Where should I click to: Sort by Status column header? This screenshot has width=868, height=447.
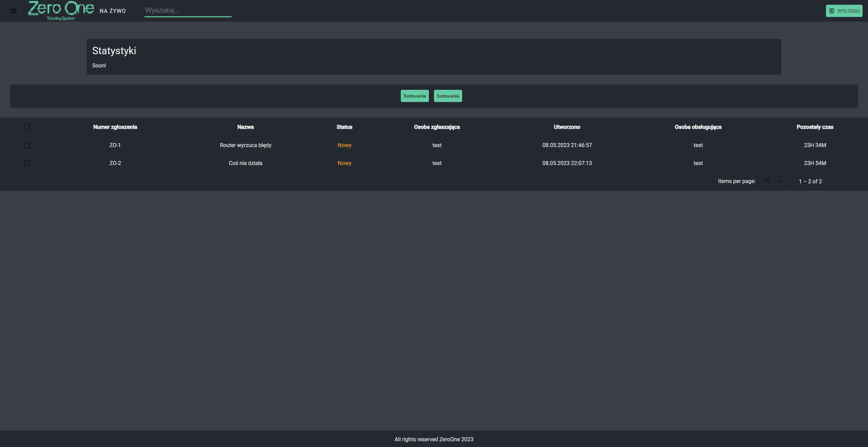[344, 127]
